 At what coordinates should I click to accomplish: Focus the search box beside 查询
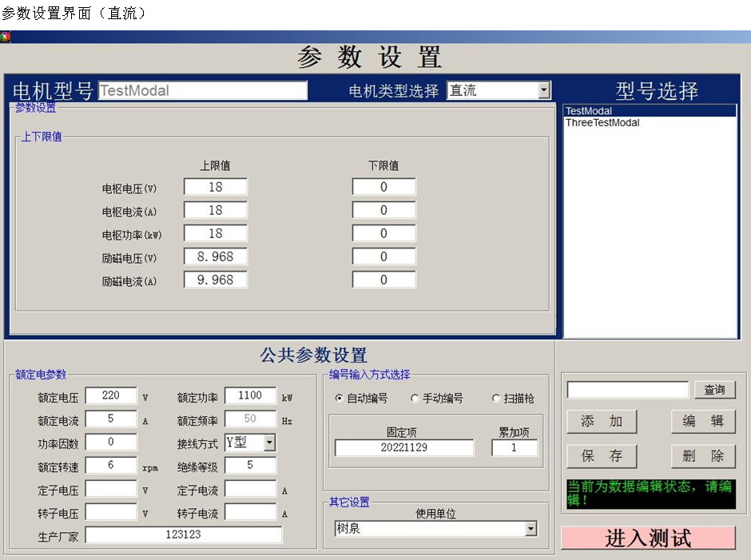coord(627,389)
